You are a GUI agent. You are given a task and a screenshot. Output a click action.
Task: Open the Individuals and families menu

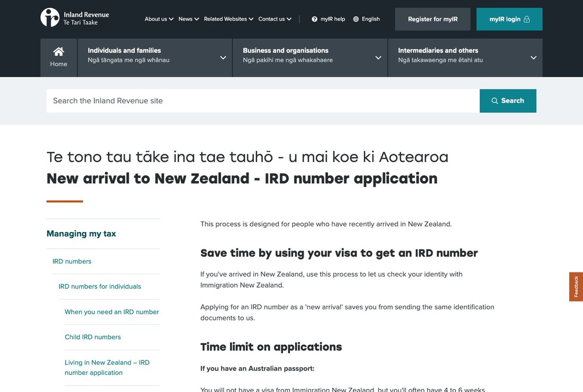click(x=155, y=58)
